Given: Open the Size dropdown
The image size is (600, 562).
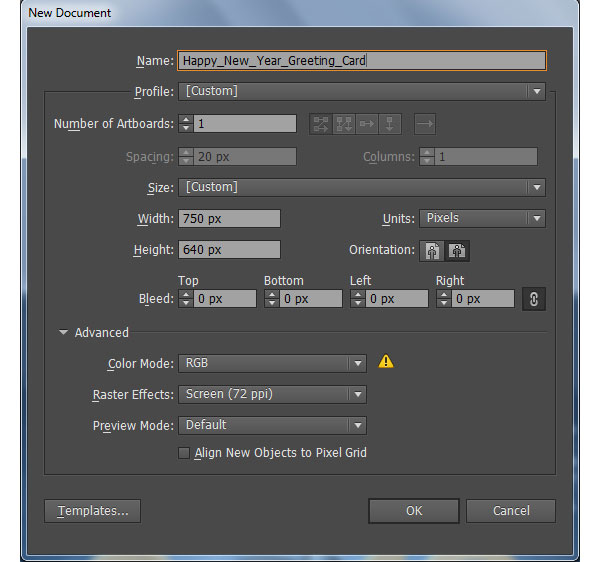Looking at the screenshot, I should pyautogui.click(x=362, y=187).
